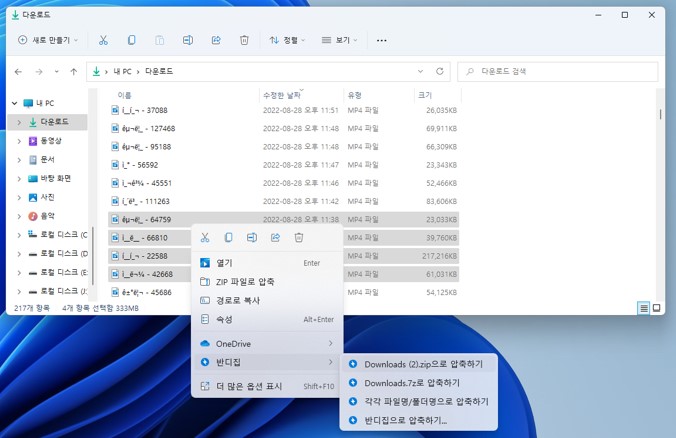Open the 새로 만들기 (New) dropdown

[48, 40]
